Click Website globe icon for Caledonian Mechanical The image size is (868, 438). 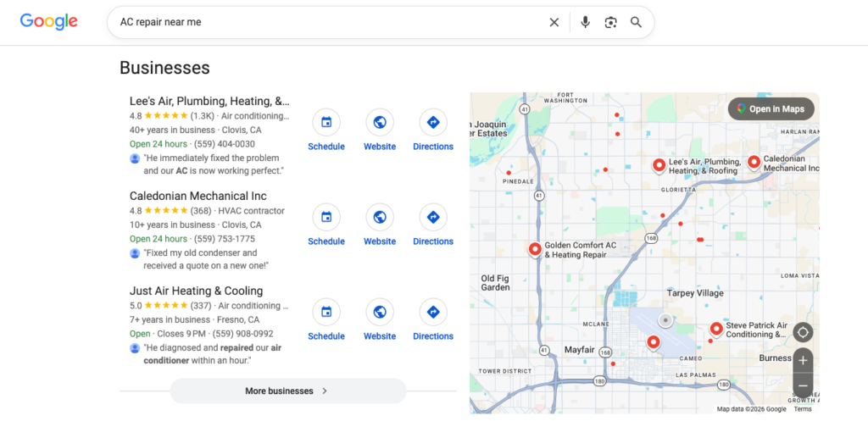coord(380,218)
